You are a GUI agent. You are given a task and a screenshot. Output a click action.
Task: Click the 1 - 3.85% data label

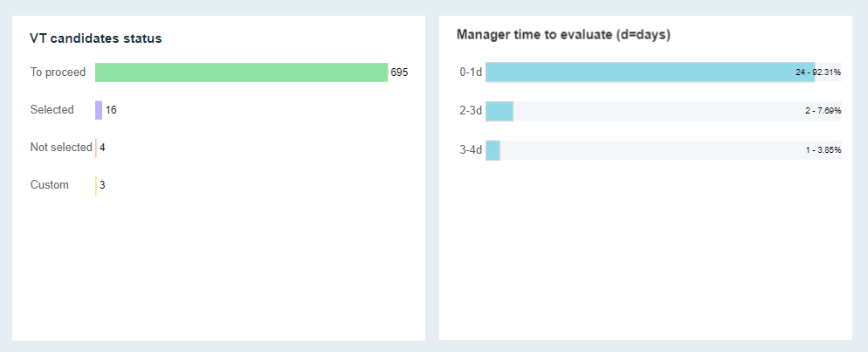pyautogui.click(x=823, y=150)
